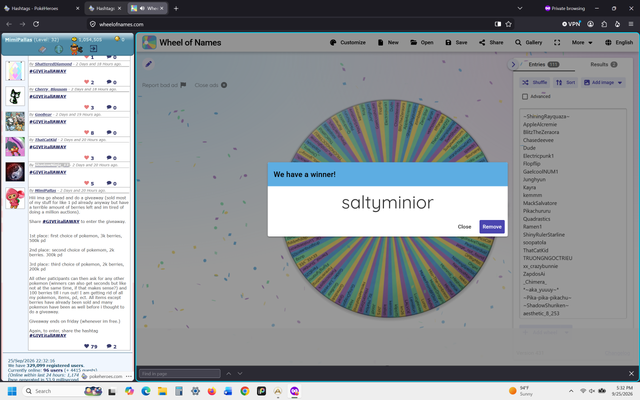Open the list all tabs chevron
The height and width of the screenshot is (400, 640).
coord(520,8)
